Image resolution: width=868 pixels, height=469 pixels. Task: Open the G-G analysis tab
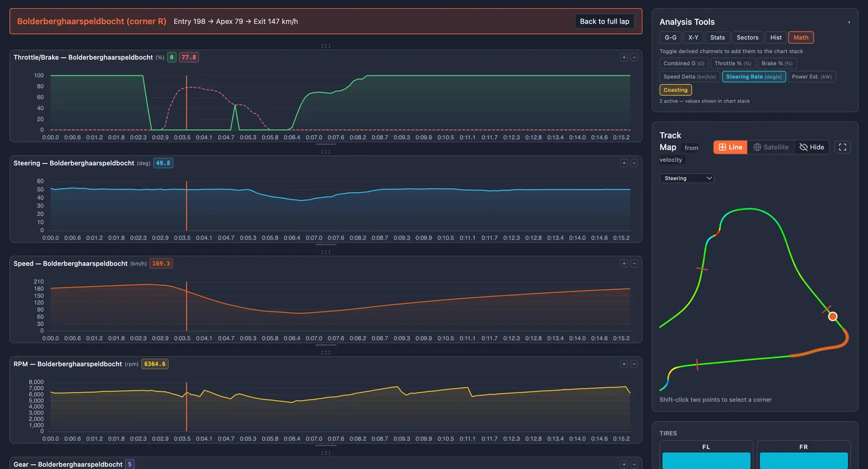[670, 38]
